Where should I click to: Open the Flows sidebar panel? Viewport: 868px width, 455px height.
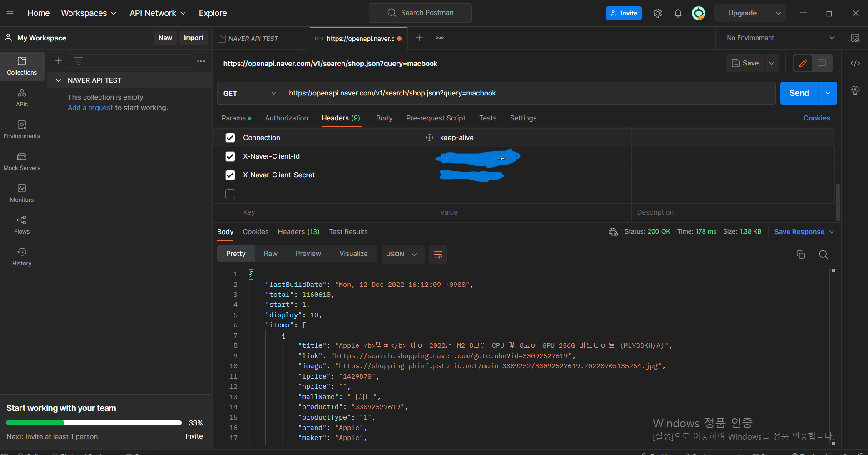pos(22,225)
